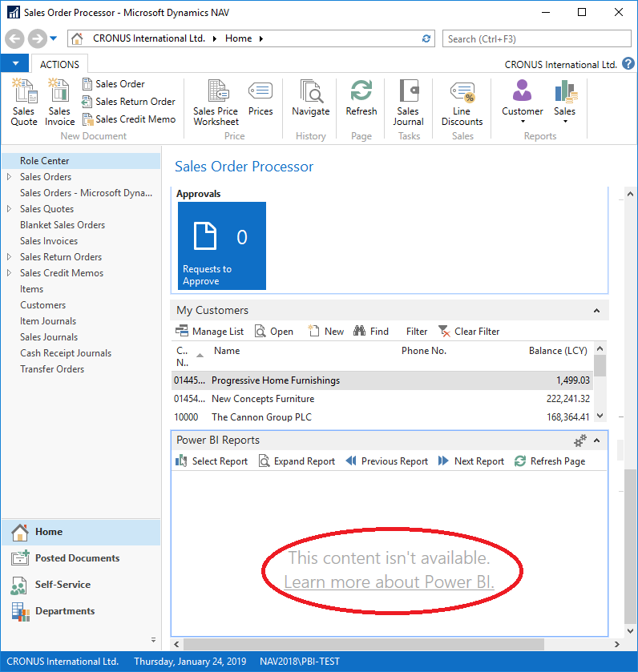The image size is (638, 672).
Task: Expand the arrow after Home in address bar
Action: click(x=260, y=38)
